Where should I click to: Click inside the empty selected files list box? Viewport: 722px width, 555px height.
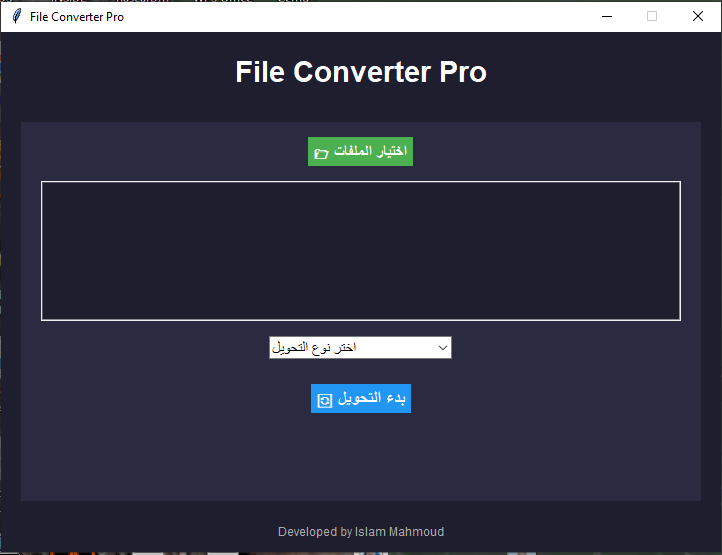pyautogui.click(x=361, y=251)
